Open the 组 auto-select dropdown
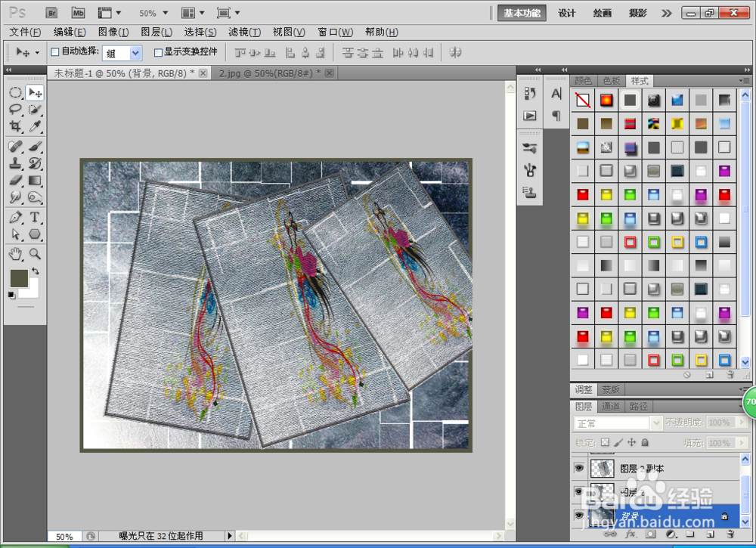 tap(122, 53)
